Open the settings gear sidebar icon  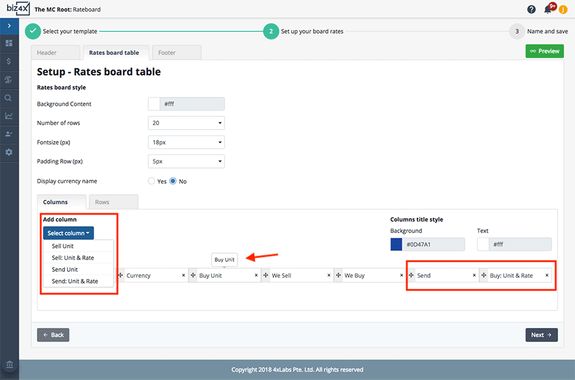(x=9, y=152)
